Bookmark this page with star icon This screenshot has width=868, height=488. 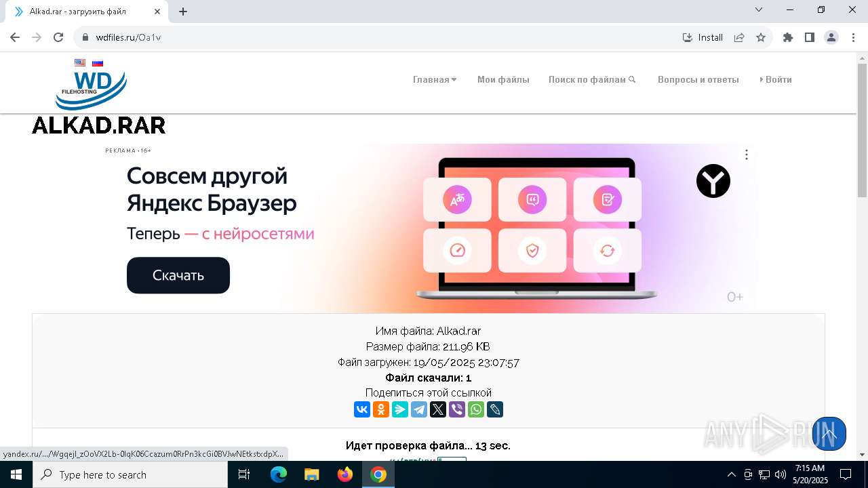[761, 37]
